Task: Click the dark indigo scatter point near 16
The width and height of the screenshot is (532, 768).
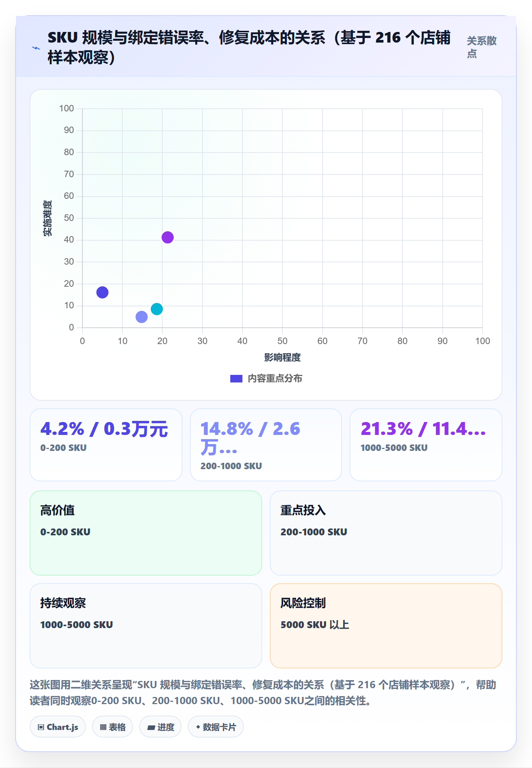Action: click(102, 292)
